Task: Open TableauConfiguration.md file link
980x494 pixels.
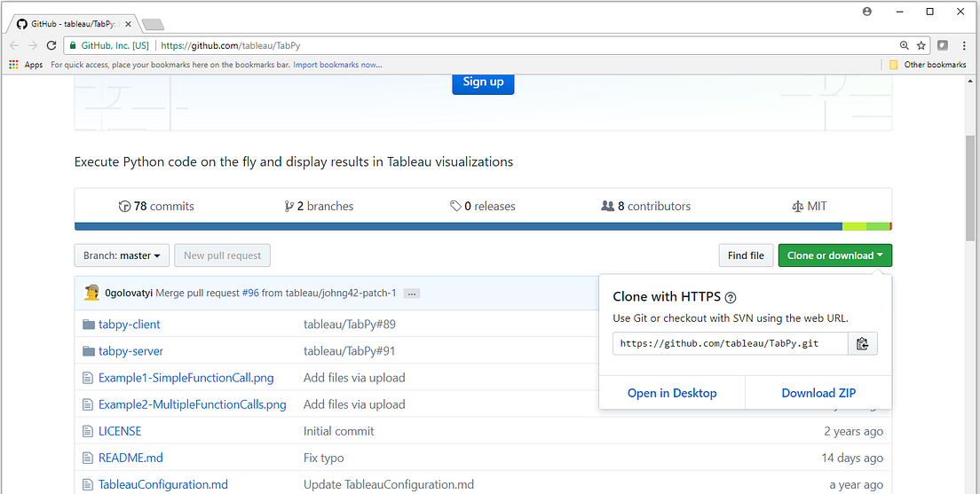Action: click(163, 484)
